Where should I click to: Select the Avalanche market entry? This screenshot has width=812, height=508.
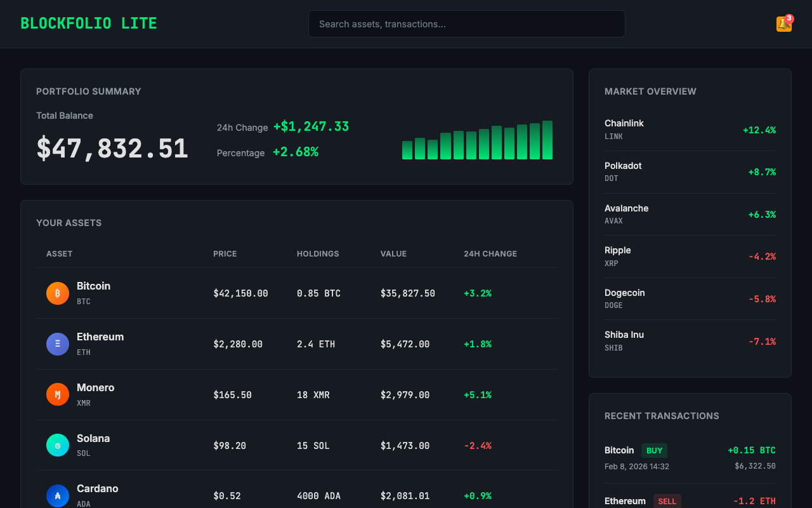(x=690, y=214)
